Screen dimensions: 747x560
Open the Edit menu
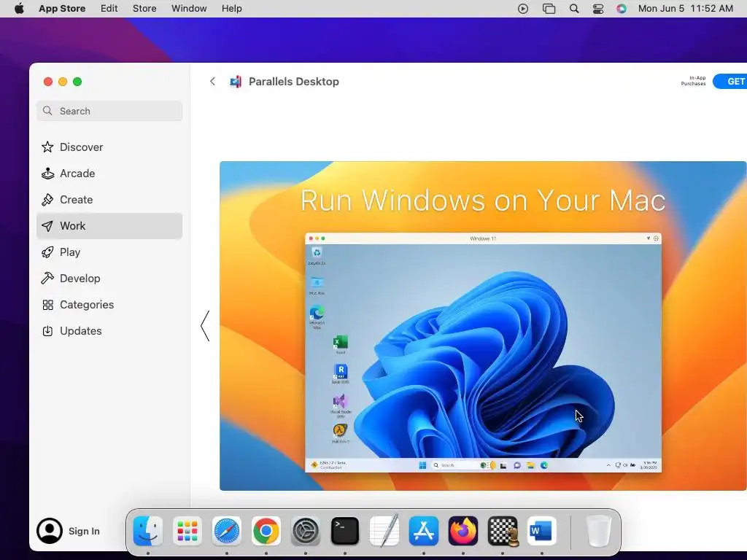[109, 9]
